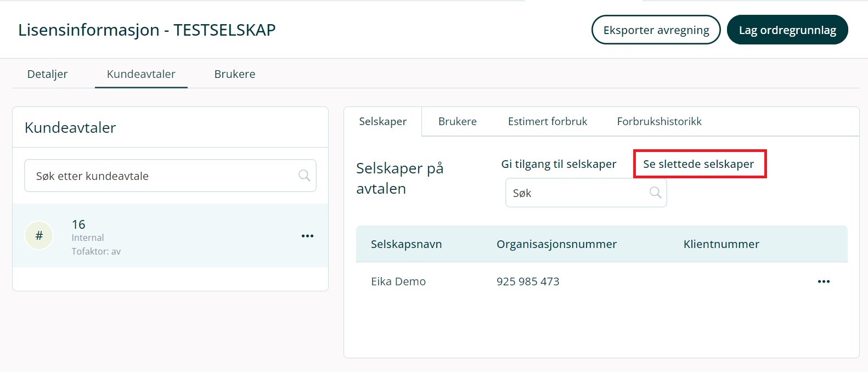Switch to the Detaljer tab
This screenshot has width=868, height=372.
coord(47,74)
